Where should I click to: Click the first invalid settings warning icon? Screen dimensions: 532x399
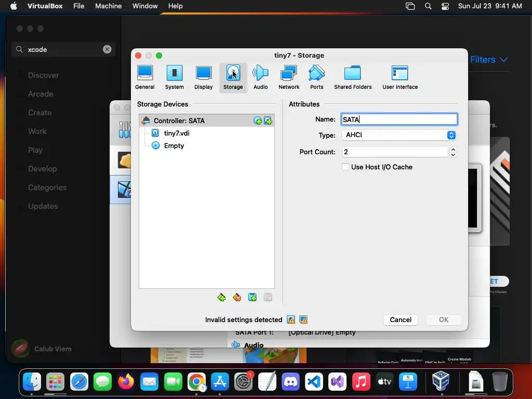tap(291, 320)
